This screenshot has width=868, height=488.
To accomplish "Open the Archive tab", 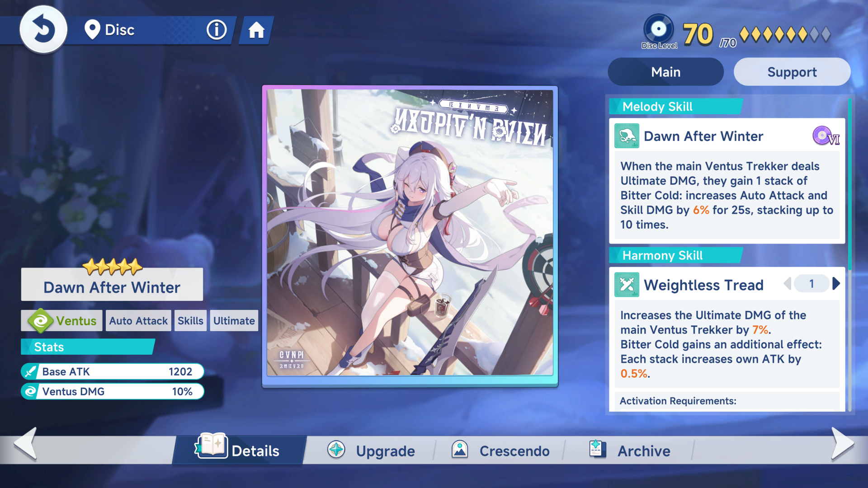I will (630, 450).
